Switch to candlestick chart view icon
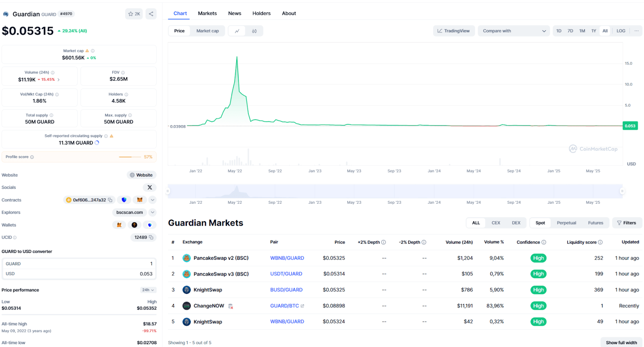 [254, 31]
